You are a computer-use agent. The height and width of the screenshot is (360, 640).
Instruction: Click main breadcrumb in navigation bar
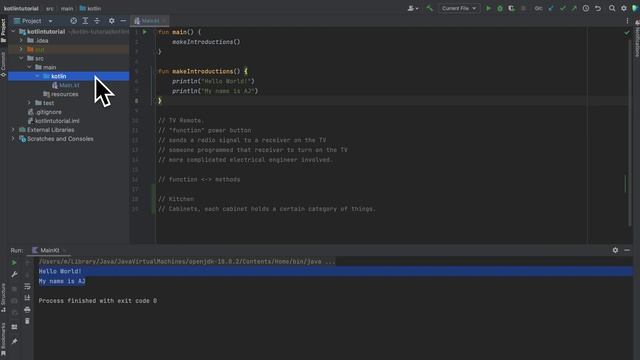coord(67,8)
